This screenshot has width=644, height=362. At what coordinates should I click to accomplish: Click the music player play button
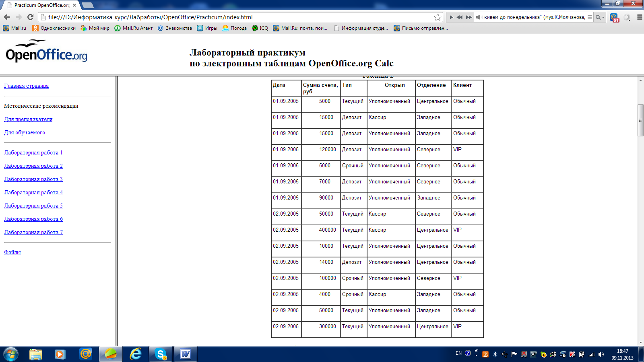[x=451, y=17]
